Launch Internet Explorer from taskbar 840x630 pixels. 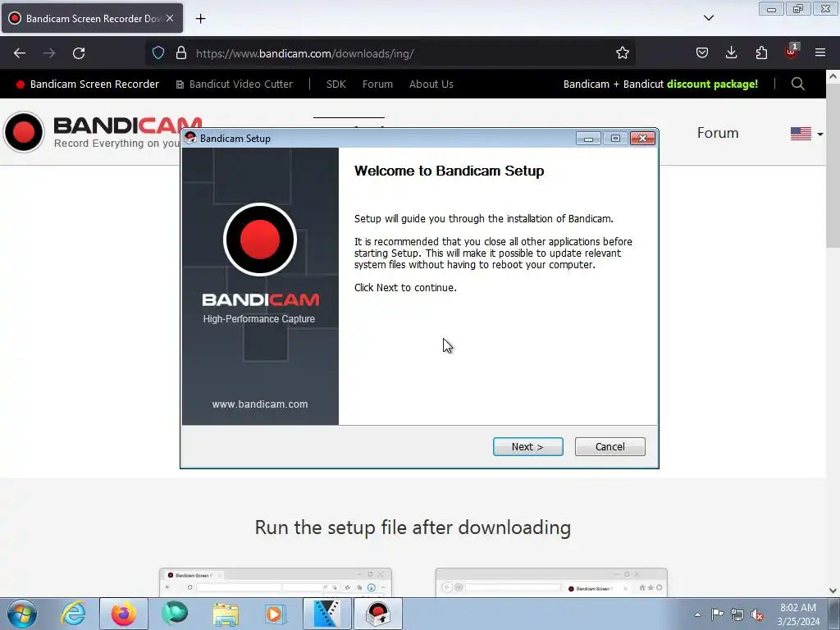tap(73, 614)
